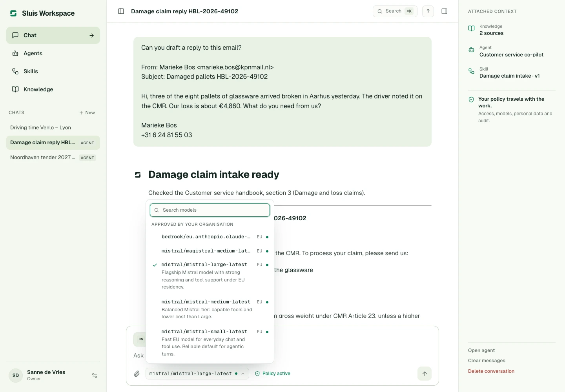Open user settings sliders icon
This screenshot has height=392, width=565.
point(95,376)
